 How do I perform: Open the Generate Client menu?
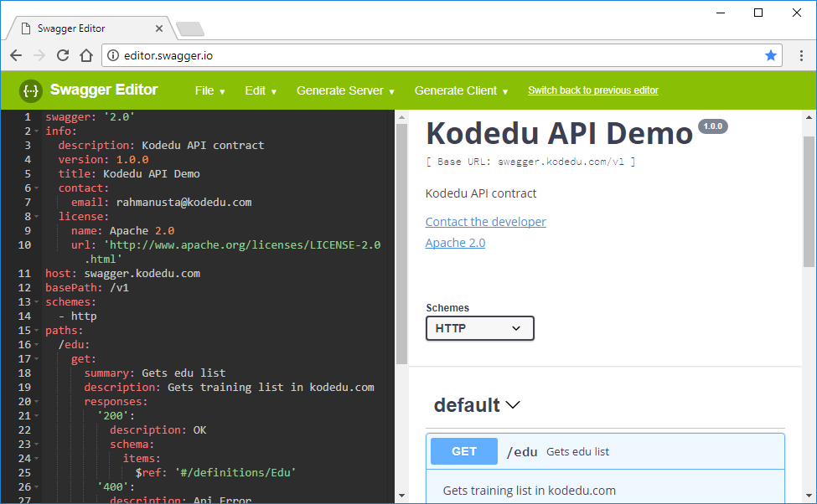(461, 90)
